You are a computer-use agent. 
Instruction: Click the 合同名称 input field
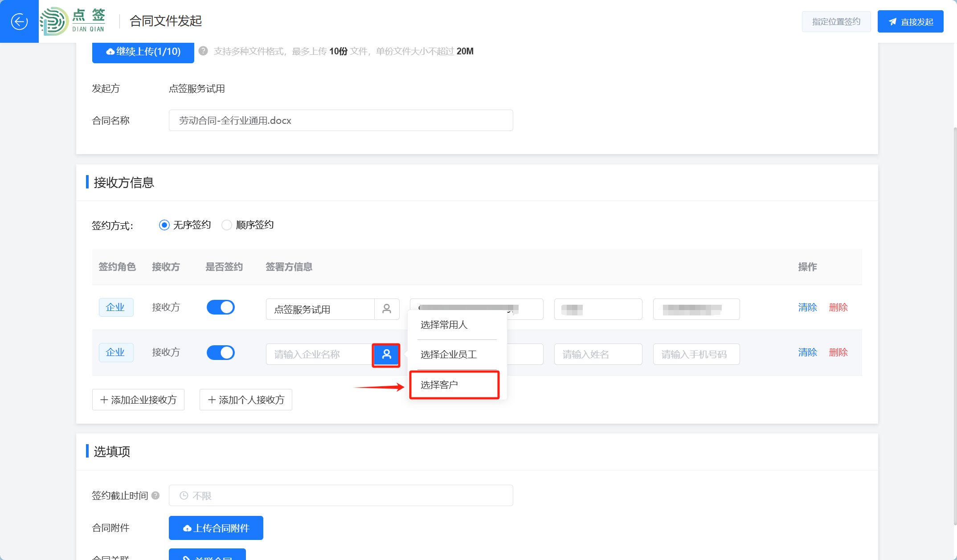click(341, 120)
